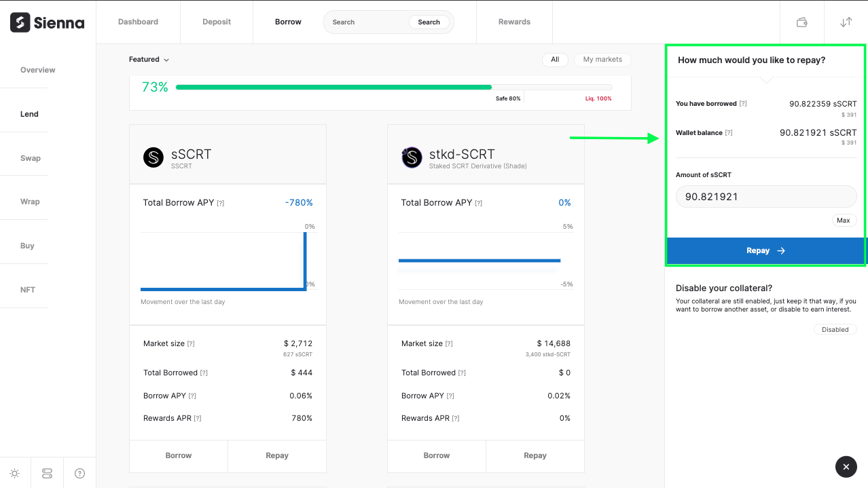Show help for stkd-SCRT Total Borrowed
The width and height of the screenshot is (868, 488).
pos(462,373)
